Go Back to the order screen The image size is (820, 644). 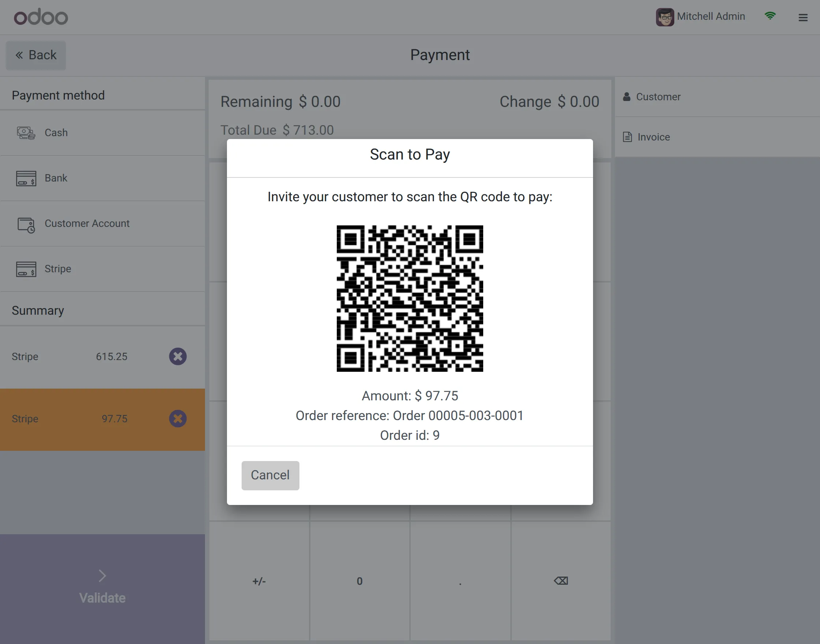tap(36, 55)
